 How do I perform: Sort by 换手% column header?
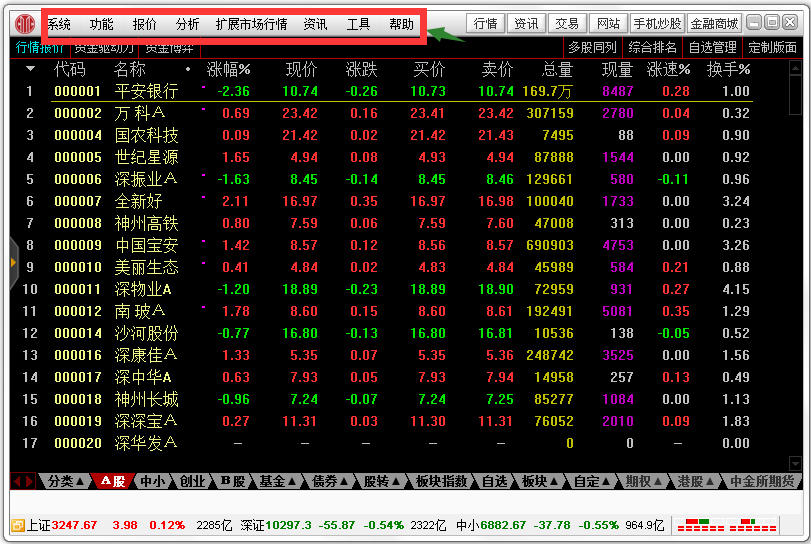tap(728, 69)
